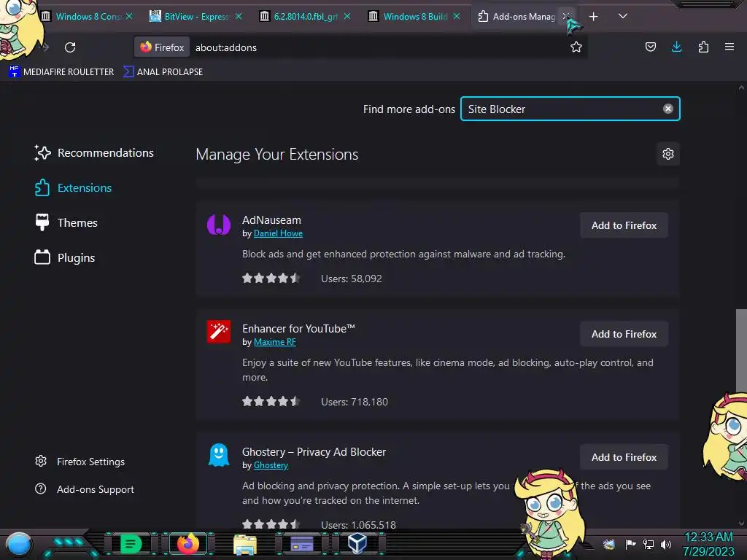Click the AdNauseam extension title
747x560 pixels.
[x=271, y=220]
